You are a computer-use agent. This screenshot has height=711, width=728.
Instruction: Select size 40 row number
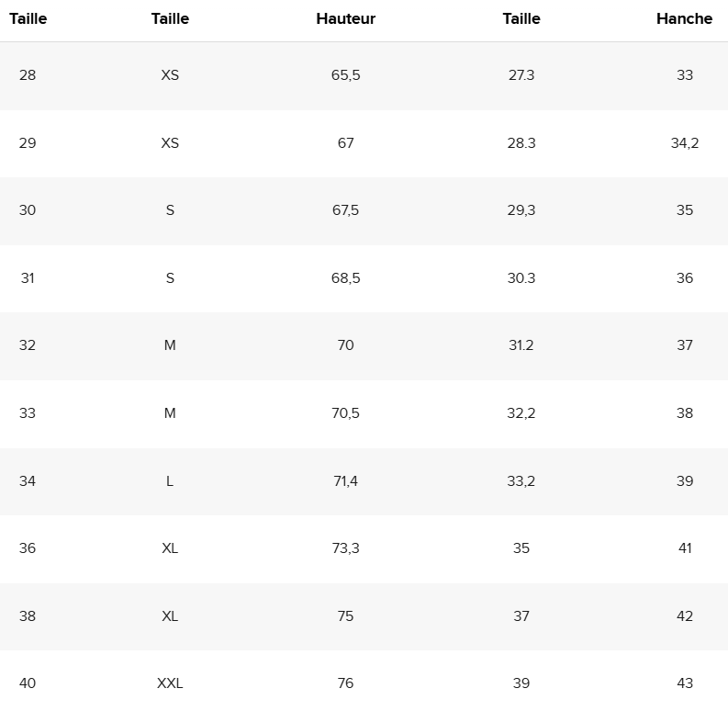click(x=28, y=683)
